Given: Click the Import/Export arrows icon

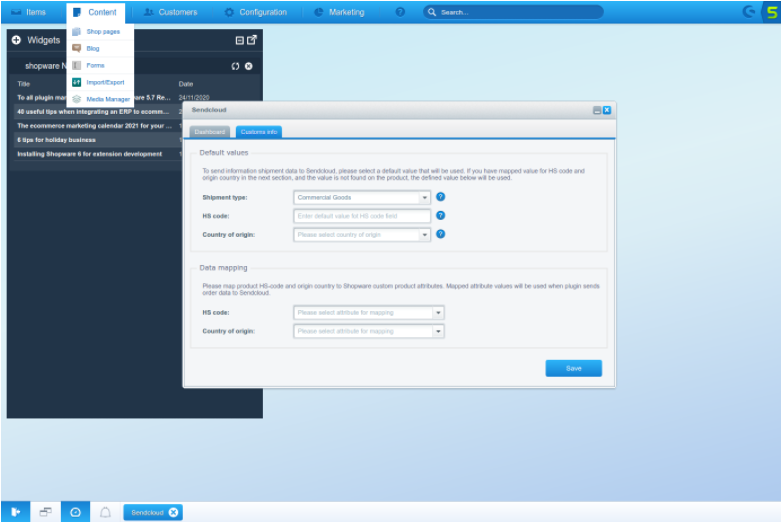Looking at the screenshot, I should click(76, 82).
